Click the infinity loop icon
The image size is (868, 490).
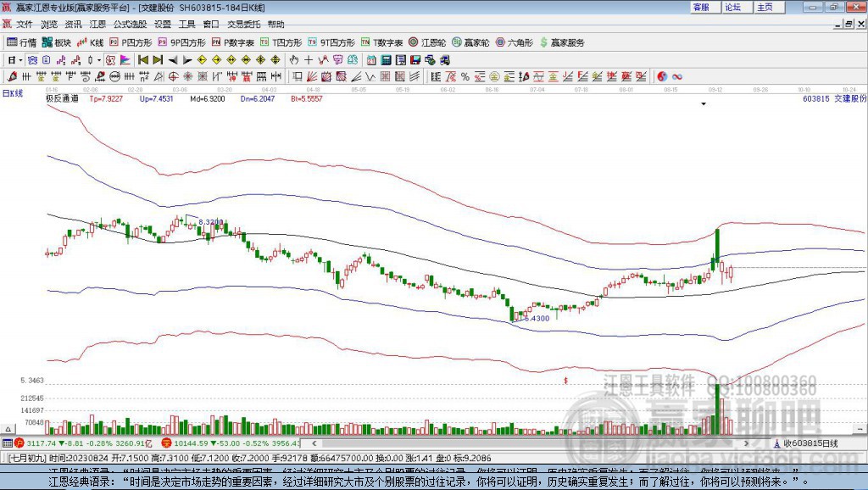coord(677,76)
